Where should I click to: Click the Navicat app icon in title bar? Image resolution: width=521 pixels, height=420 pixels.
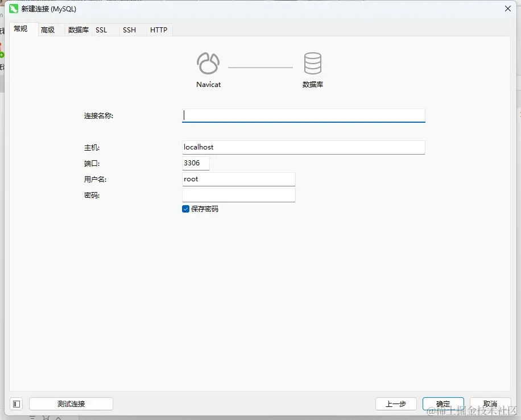(14, 9)
